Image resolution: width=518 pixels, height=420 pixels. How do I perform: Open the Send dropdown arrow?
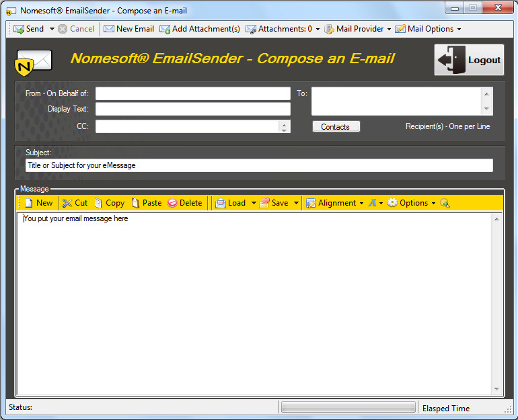click(x=52, y=29)
